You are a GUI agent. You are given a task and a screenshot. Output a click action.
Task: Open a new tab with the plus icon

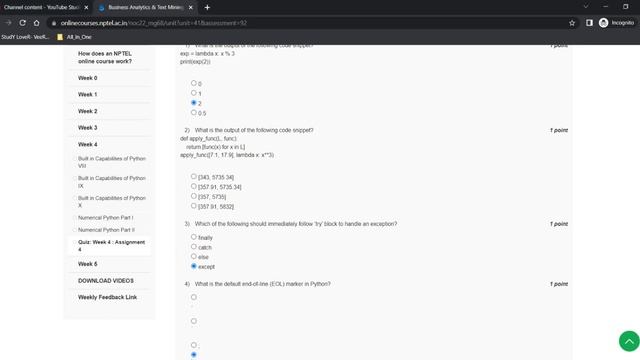tap(207, 7)
